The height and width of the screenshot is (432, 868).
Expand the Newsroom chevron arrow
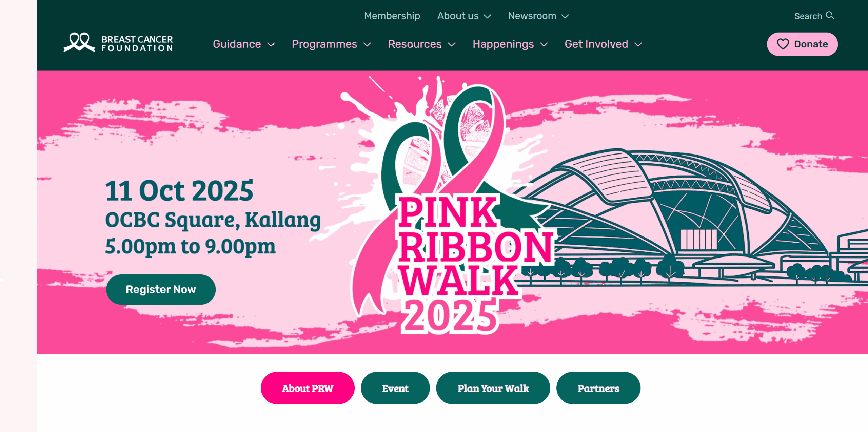[565, 16]
